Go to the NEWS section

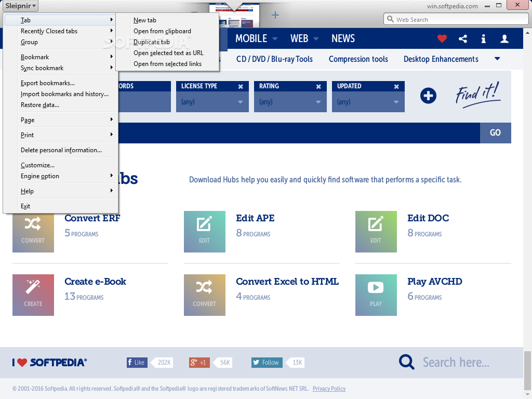343,38
